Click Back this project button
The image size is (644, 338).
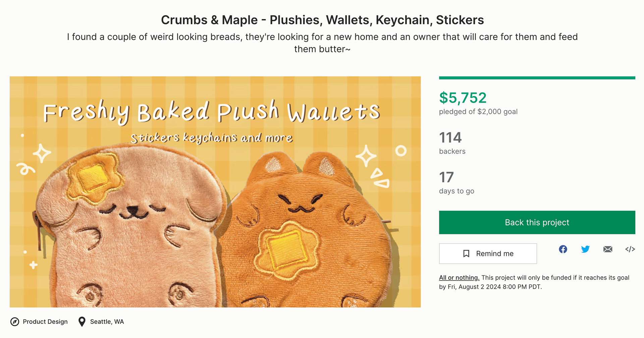537,222
